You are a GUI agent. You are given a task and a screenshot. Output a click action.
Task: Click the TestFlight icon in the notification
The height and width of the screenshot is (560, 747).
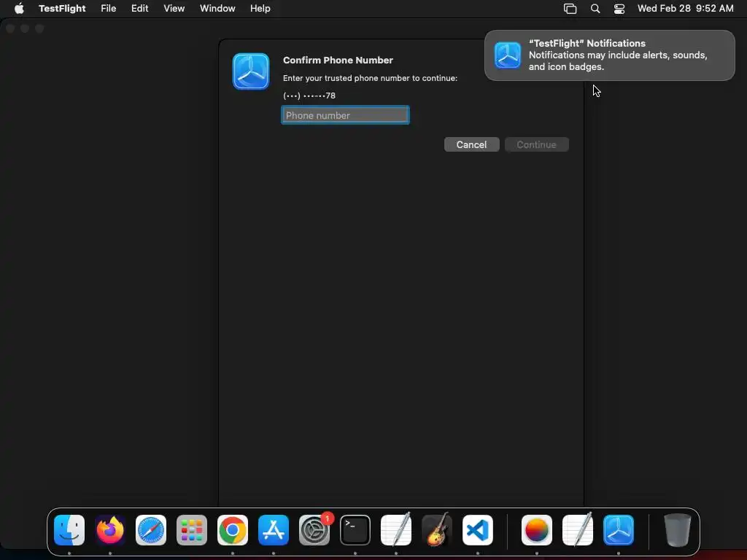tap(508, 55)
